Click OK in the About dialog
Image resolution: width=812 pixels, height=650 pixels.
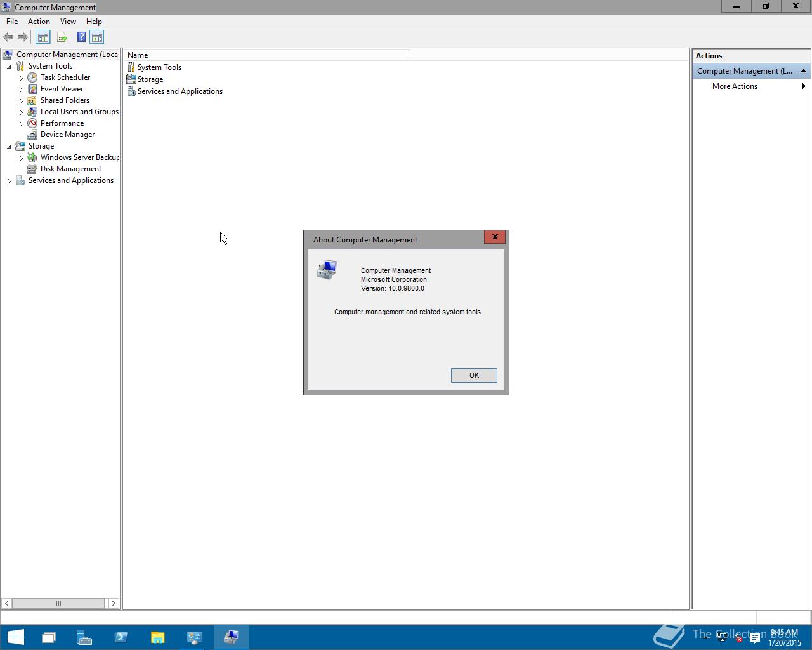coord(474,375)
